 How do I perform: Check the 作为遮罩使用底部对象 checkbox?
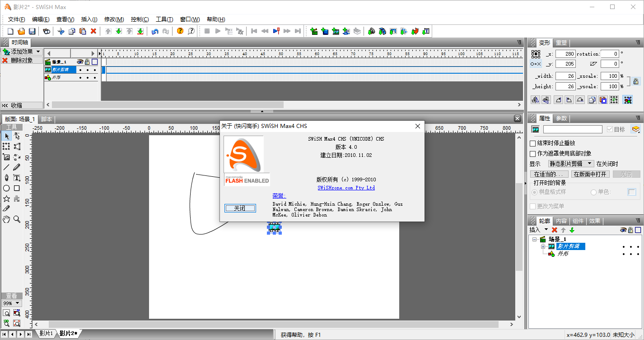pos(532,154)
